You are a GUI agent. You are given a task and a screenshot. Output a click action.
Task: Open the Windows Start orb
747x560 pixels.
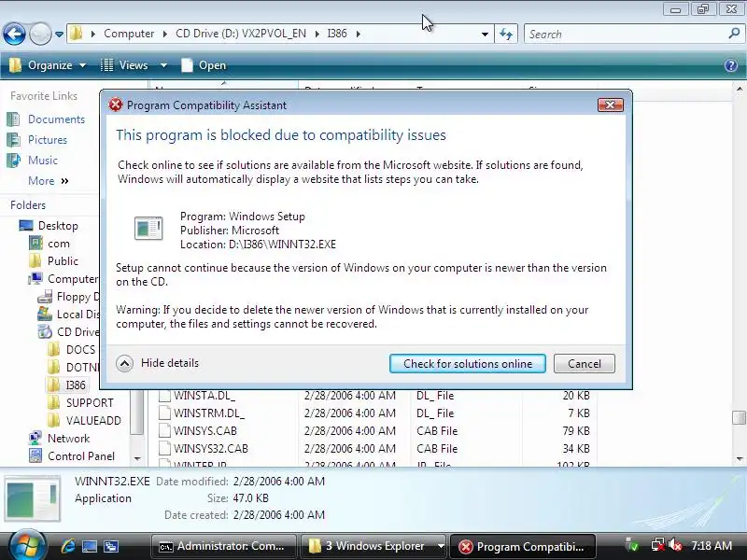(28, 545)
